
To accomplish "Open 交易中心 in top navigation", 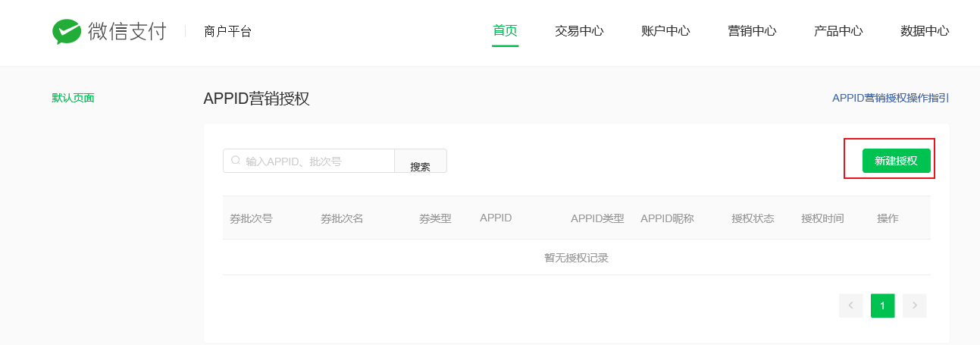I will click(579, 31).
